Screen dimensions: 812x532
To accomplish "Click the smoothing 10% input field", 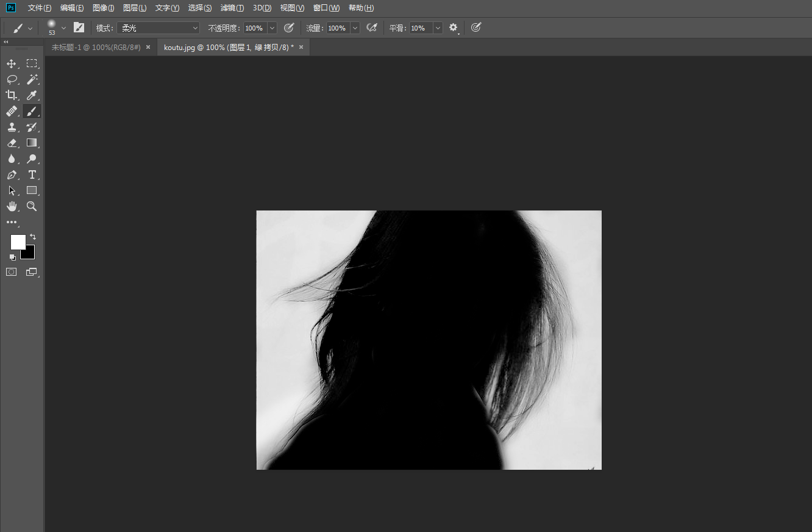I will pos(421,28).
